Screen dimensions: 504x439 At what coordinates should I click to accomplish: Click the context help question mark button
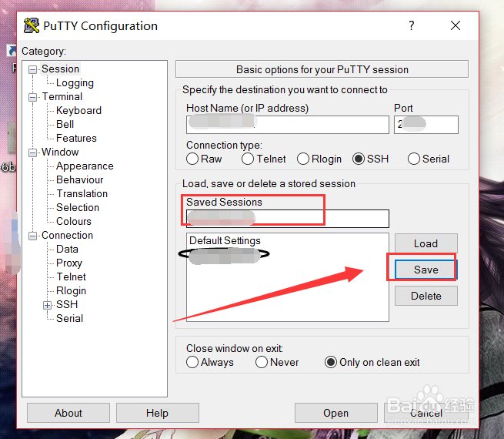pyautogui.click(x=412, y=25)
